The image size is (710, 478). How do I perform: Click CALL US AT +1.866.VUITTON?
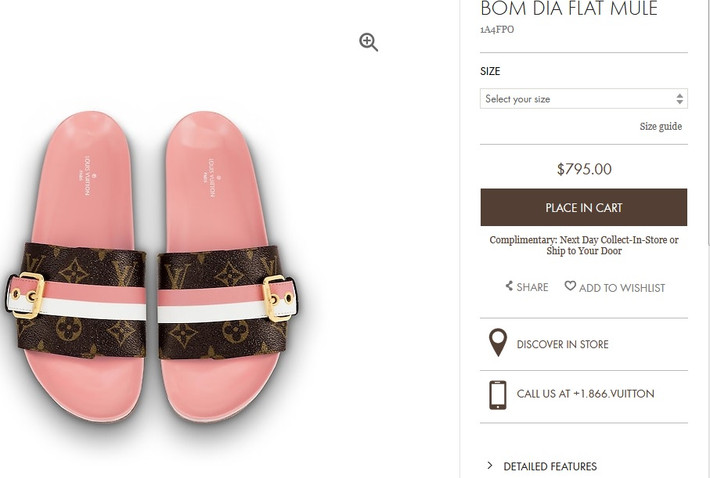point(585,394)
